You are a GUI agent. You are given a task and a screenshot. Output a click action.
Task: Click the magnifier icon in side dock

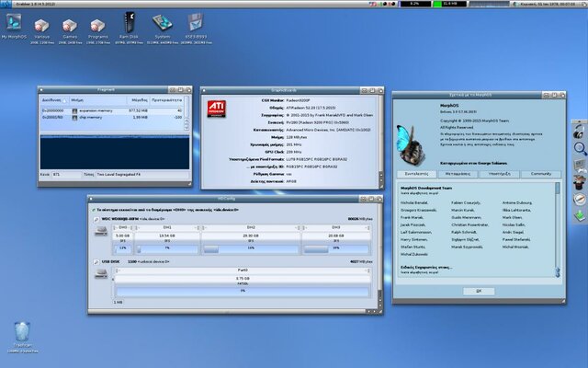click(580, 147)
